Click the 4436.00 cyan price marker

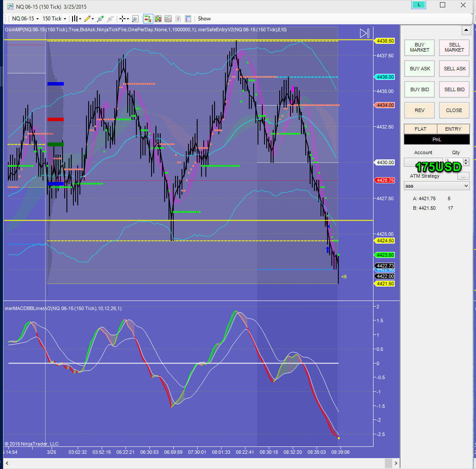tap(385, 77)
